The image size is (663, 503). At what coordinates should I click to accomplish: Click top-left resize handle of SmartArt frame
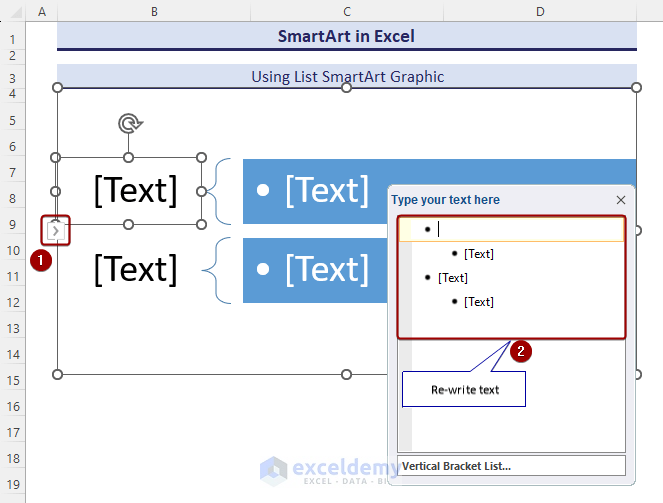(58, 87)
